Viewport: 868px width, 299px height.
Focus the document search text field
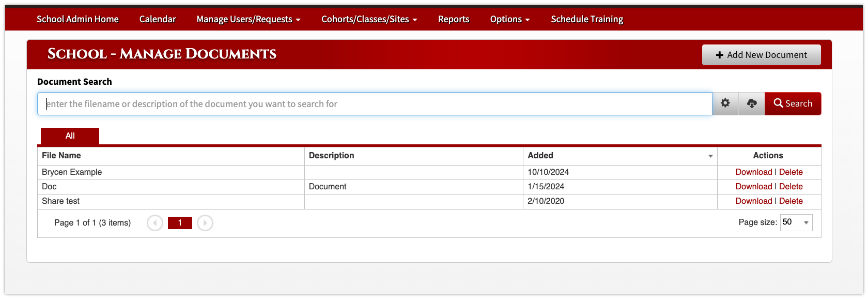pyautogui.click(x=375, y=104)
